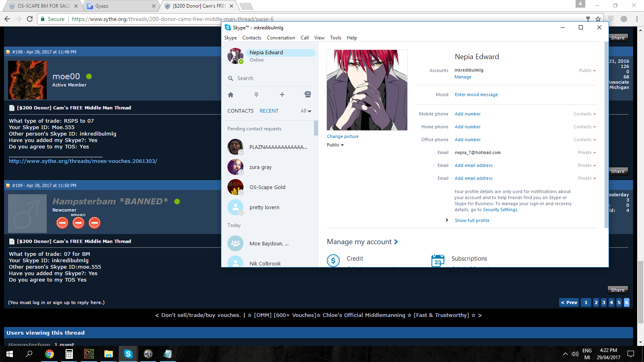Close the Gyazo browser tab
Screen dimensions: 644x362
click(x=154, y=6)
